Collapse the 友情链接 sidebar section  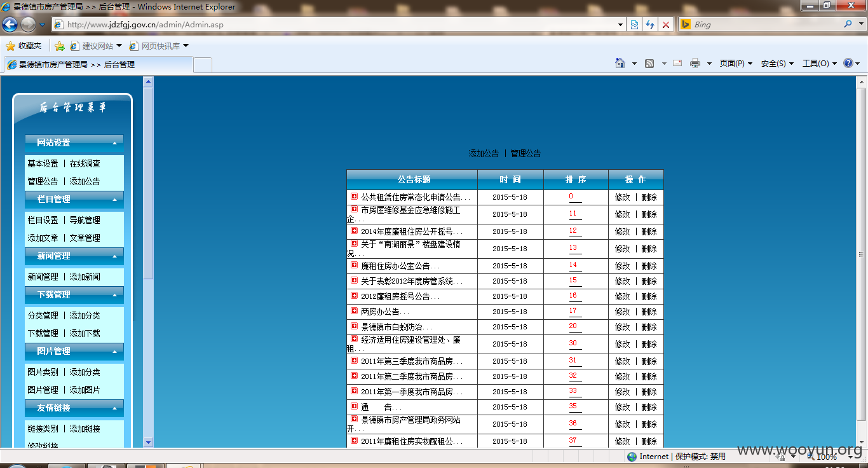(x=74, y=408)
